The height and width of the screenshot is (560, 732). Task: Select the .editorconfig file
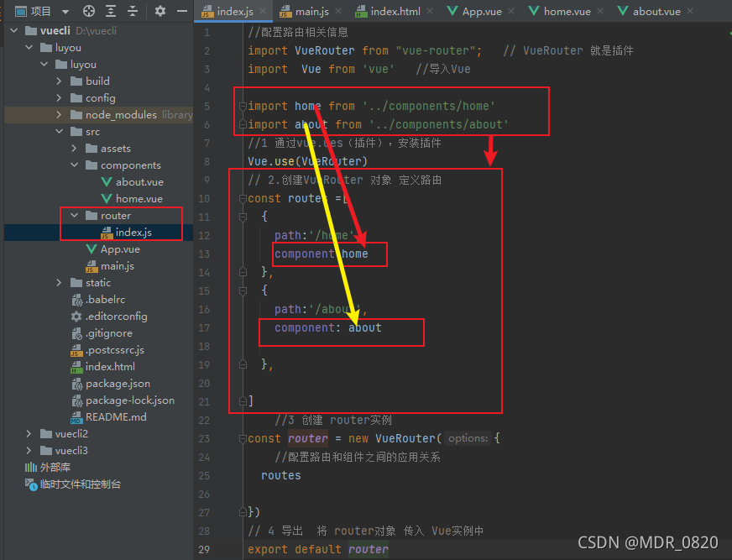pos(109,317)
